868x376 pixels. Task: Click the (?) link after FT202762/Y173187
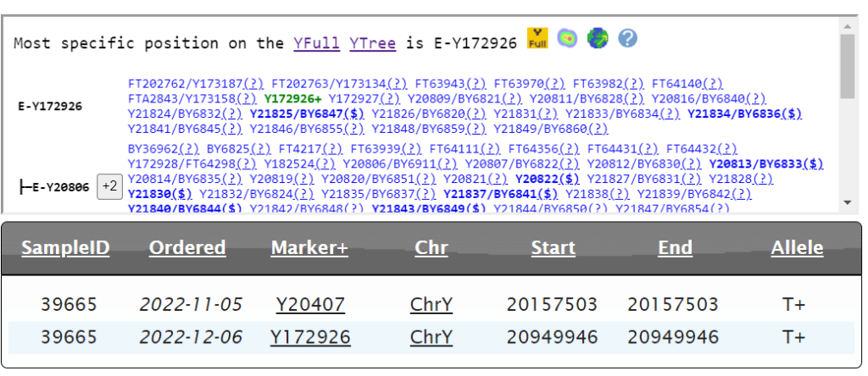click(x=253, y=83)
